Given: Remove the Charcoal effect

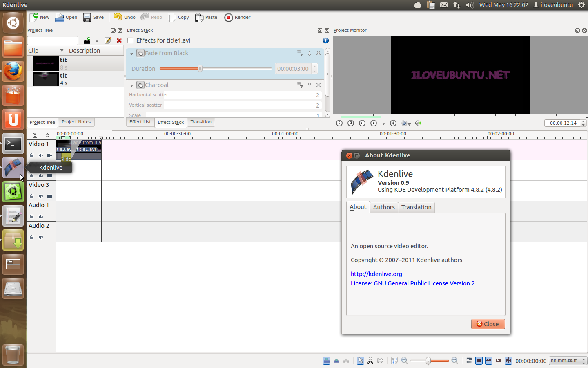Looking at the screenshot, I should [318, 85].
